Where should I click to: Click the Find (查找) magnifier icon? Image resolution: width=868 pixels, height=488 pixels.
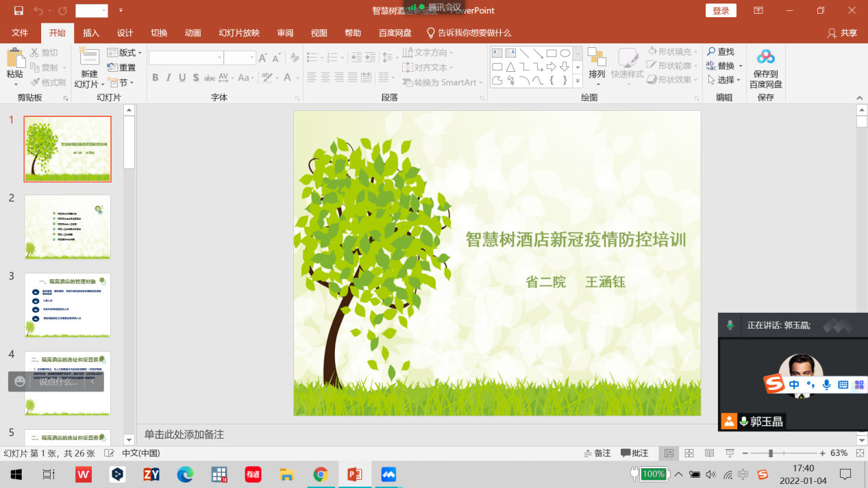(711, 52)
